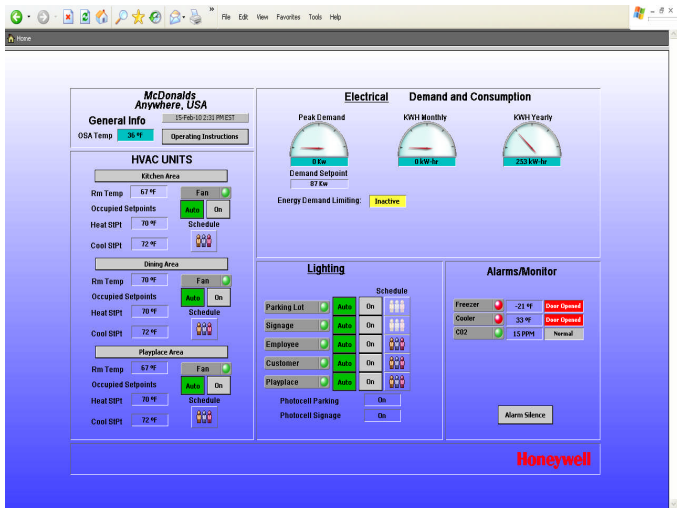
Task: Open Playplace lighting schedule icon
Action: click(397, 382)
